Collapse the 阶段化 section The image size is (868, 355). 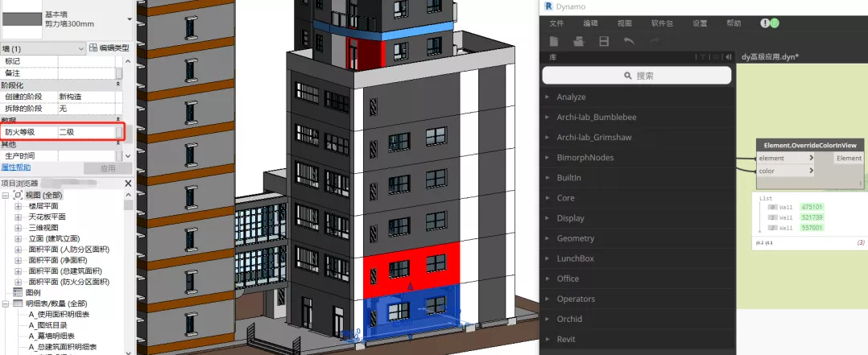pyautogui.click(x=118, y=85)
